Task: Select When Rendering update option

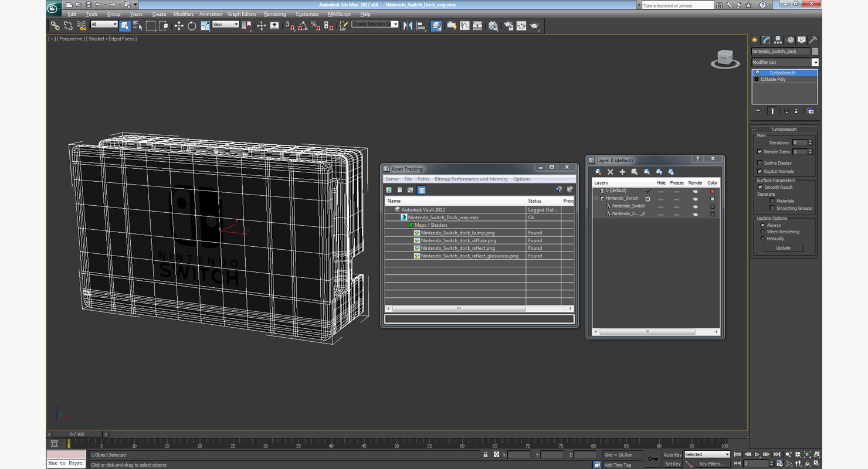Action: tap(762, 232)
